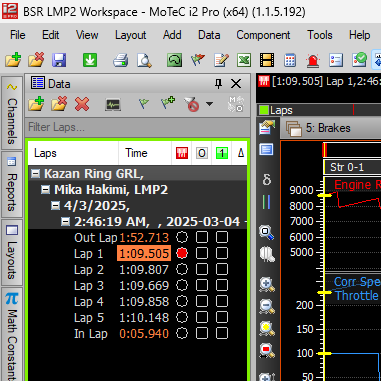Open the telemetry monitor screen icon
Screen dimensions: 381x381
pyautogui.click(x=113, y=105)
